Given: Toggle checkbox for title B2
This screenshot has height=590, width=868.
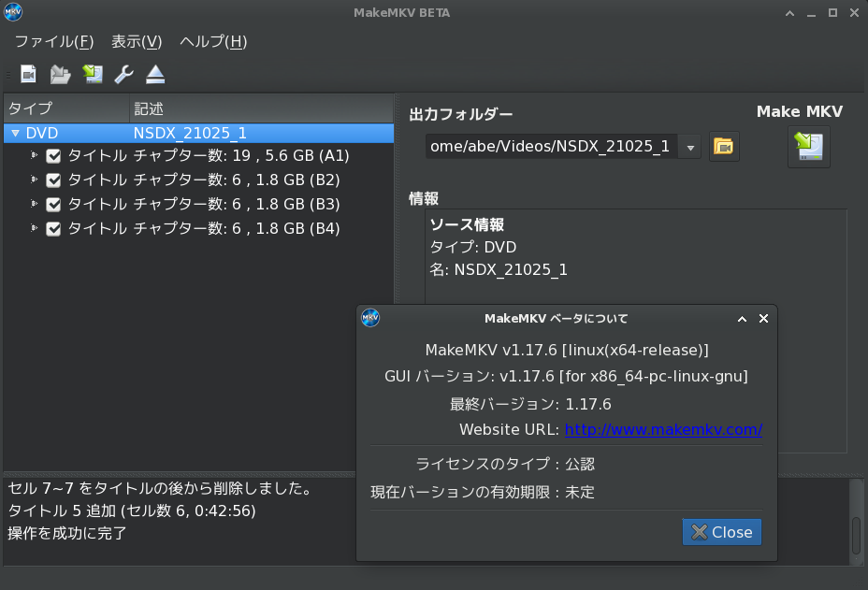Looking at the screenshot, I should click(x=54, y=180).
